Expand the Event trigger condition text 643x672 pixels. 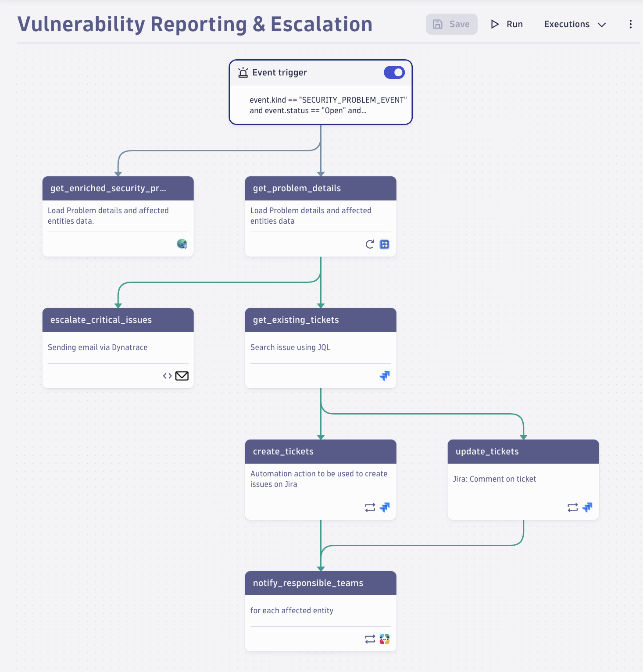point(329,105)
